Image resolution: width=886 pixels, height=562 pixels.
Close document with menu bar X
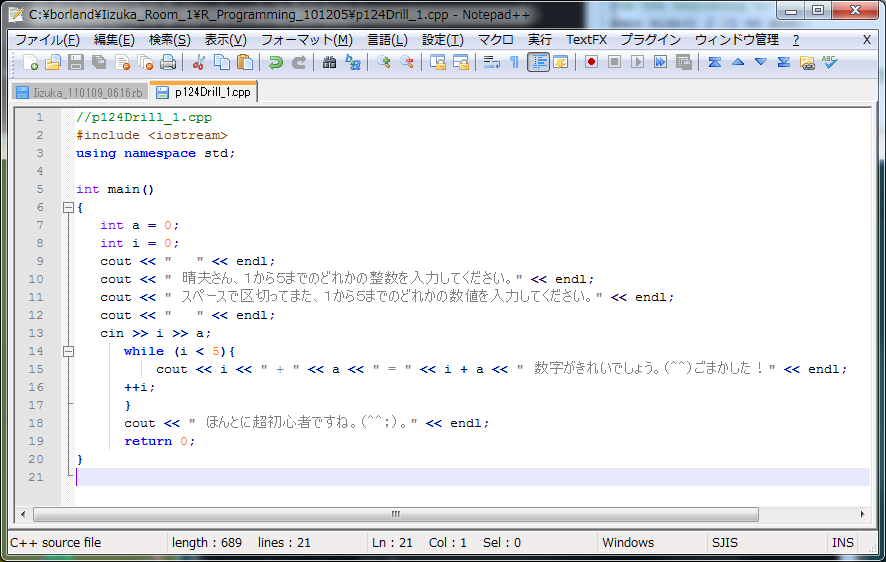tap(867, 40)
